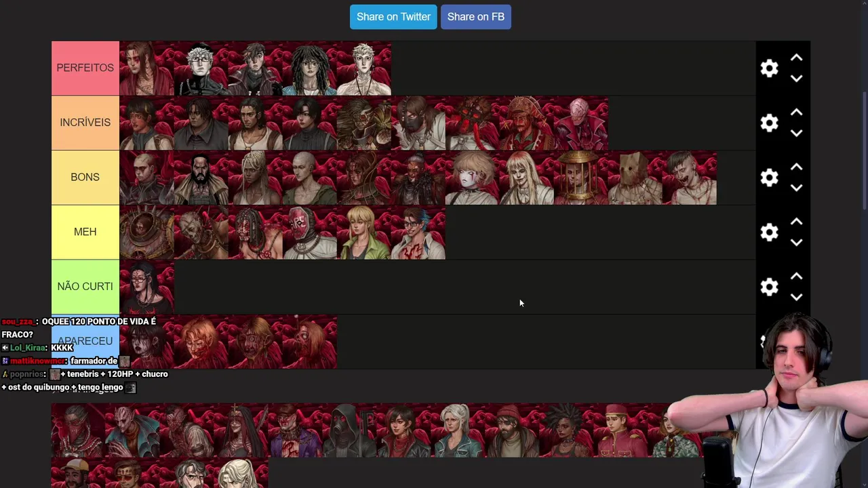Open settings gear for MEH tier

(x=769, y=232)
